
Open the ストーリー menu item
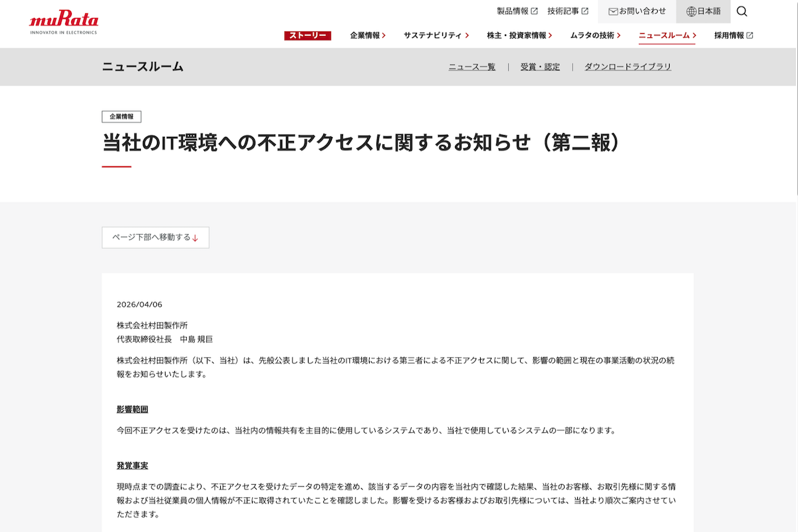coord(307,35)
